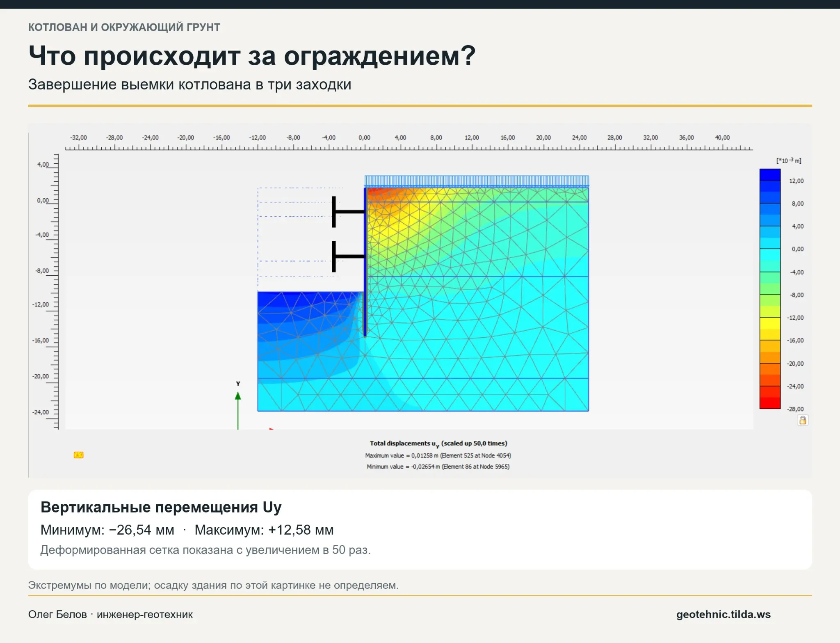Click the surface load above the soil
Image resolution: width=840 pixels, height=643 pixels.
[x=477, y=181]
